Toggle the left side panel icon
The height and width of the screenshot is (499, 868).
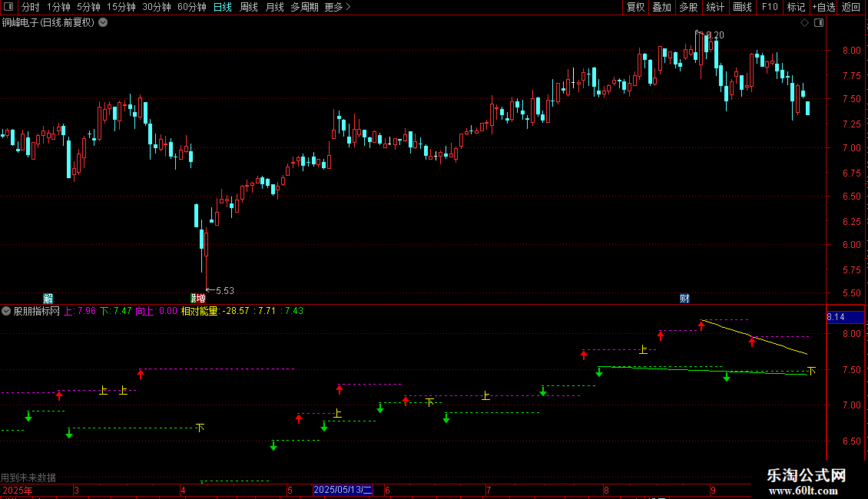pyautogui.click(x=8, y=7)
